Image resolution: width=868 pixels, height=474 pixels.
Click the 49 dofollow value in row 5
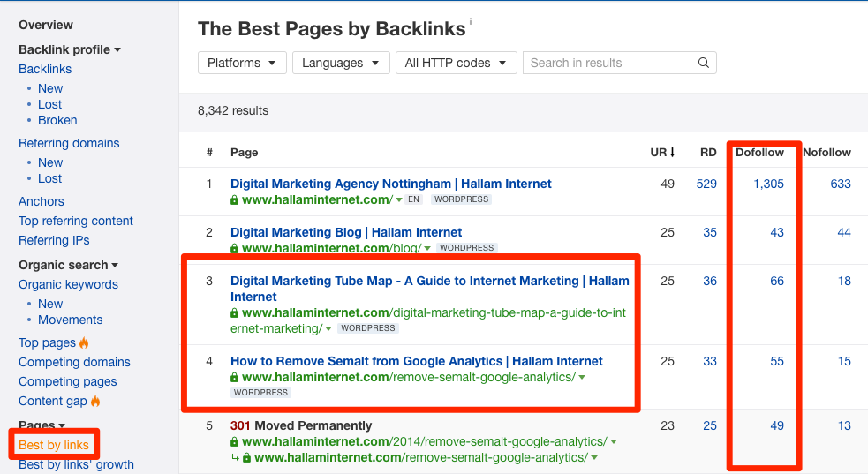coord(777,425)
